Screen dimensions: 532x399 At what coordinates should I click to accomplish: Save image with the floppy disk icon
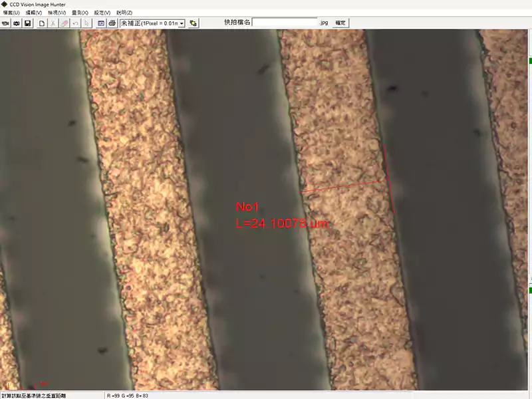pyautogui.click(x=28, y=23)
